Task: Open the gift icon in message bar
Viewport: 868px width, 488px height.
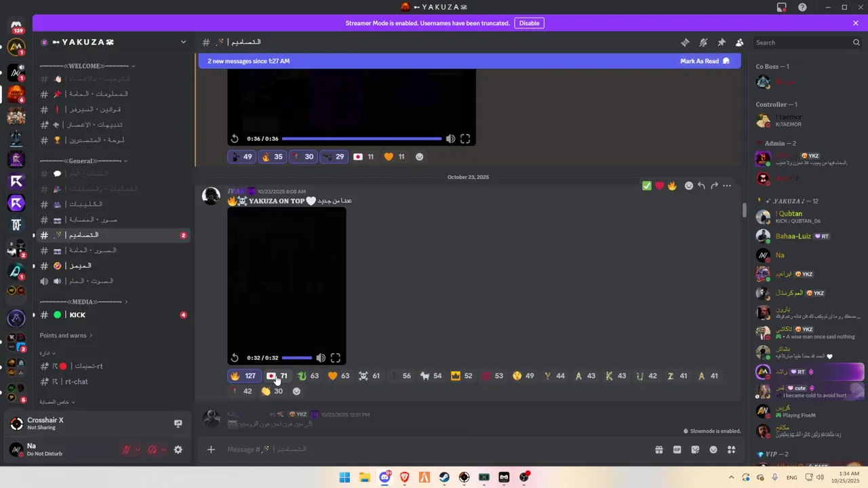Action: point(658,449)
